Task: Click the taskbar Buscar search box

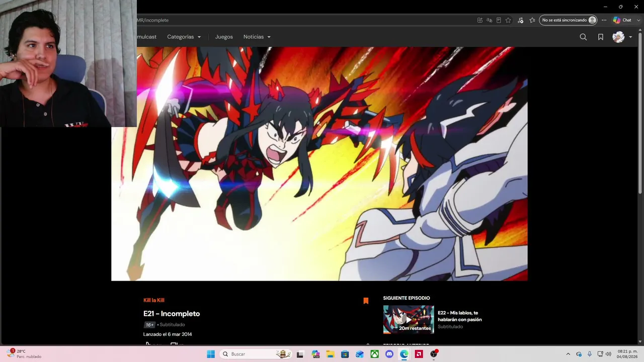Action: click(257, 354)
